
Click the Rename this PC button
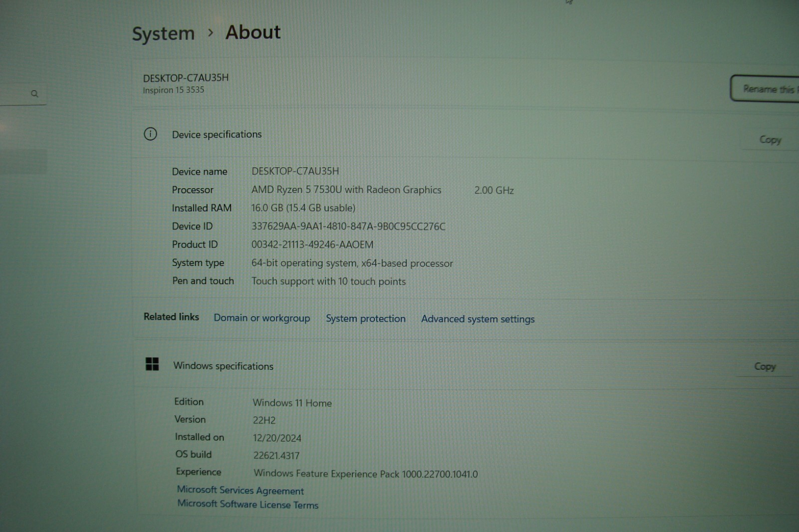pos(765,89)
